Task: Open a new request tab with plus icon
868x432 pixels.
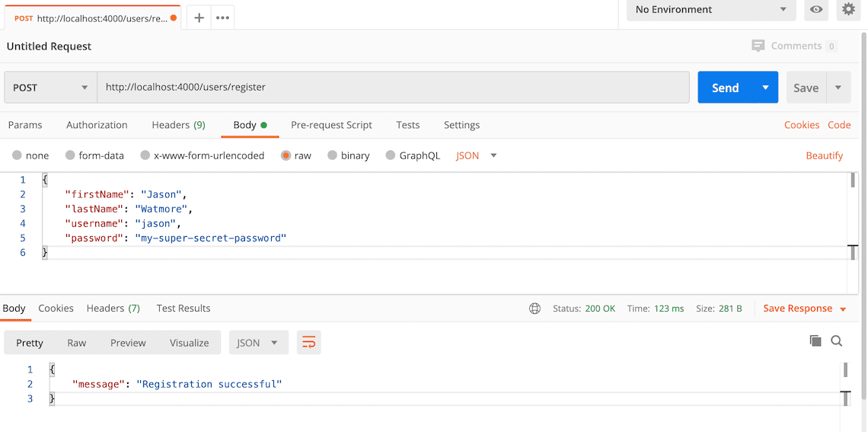Action: click(199, 18)
